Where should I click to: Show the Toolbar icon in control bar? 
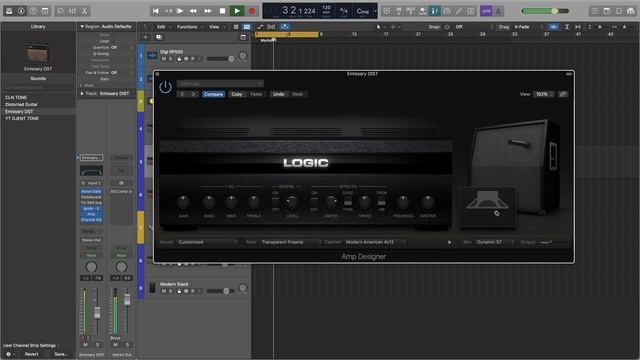point(45,11)
